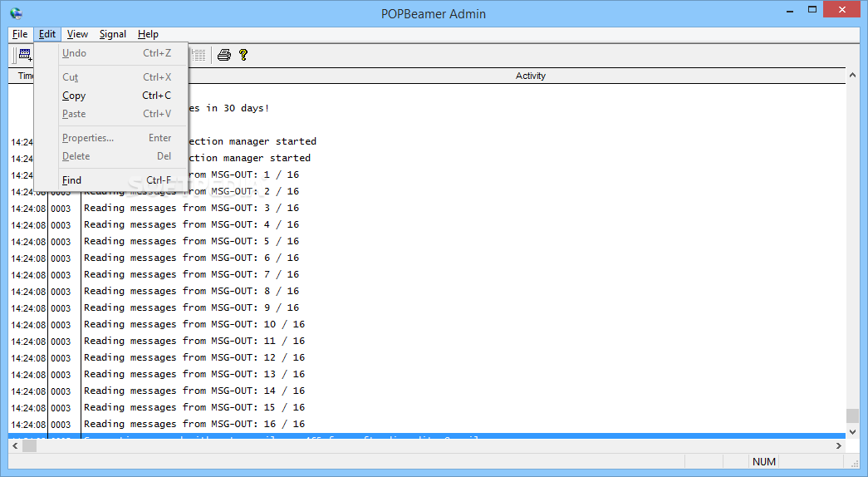Close the open Edit menu
Image resolution: width=868 pixels, height=477 pixels.
point(47,34)
